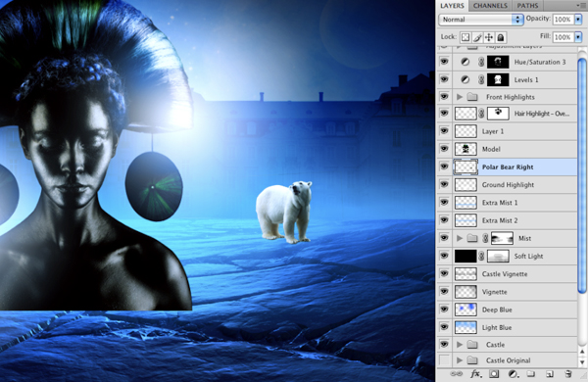Hide the Extra Mist 1 layer
Viewport: 588px width, 382px height.
(x=444, y=203)
